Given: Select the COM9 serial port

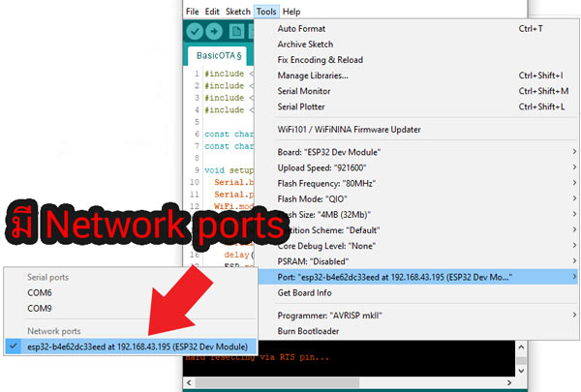Looking at the screenshot, I should [x=131, y=308].
